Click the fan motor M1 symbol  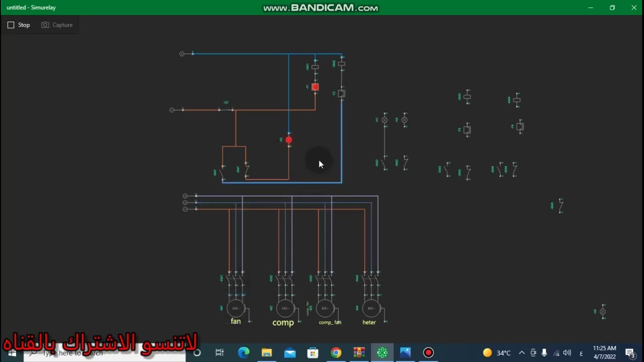click(235, 308)
